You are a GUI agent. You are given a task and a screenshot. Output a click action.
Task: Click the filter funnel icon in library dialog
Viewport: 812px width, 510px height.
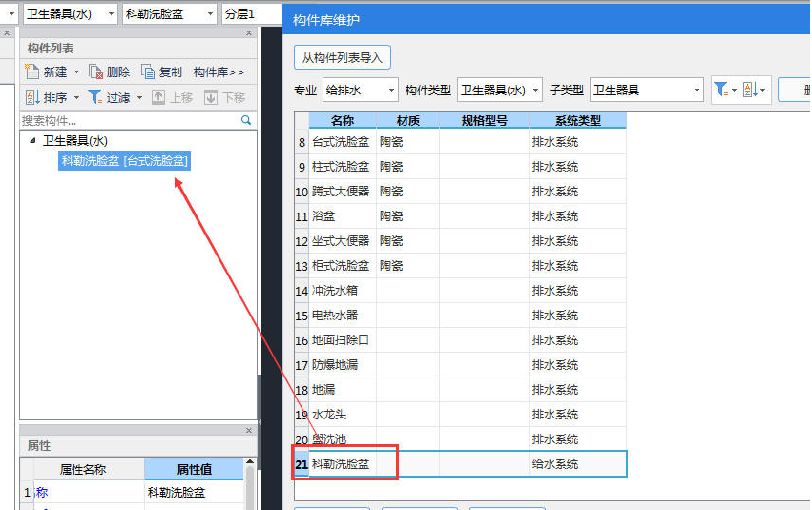click(720, 90)
